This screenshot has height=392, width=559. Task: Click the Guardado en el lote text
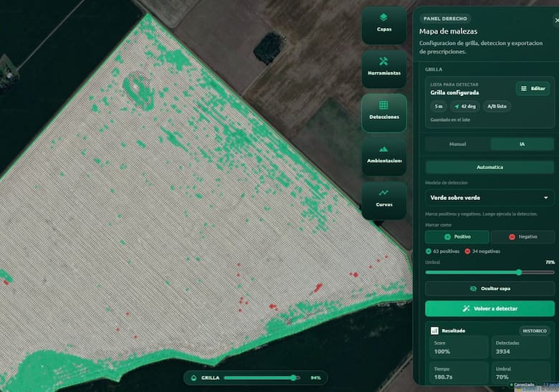tap(450, 120)
